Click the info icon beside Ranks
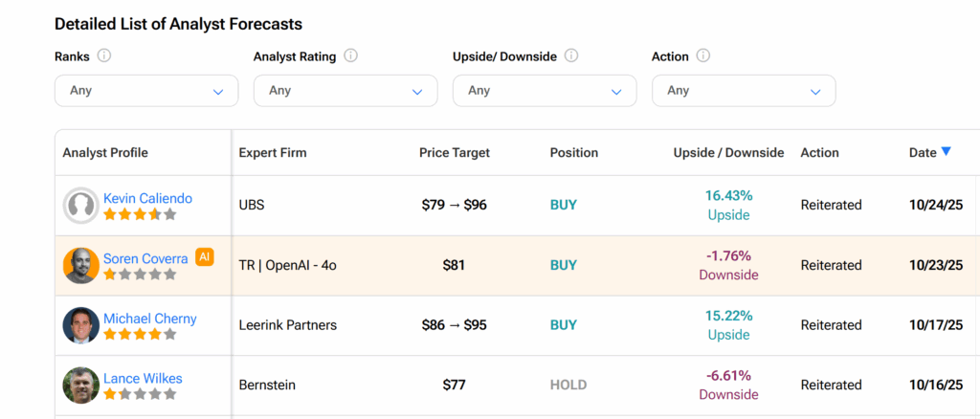This screenshot has height=419, width=980. click(104, 56)
